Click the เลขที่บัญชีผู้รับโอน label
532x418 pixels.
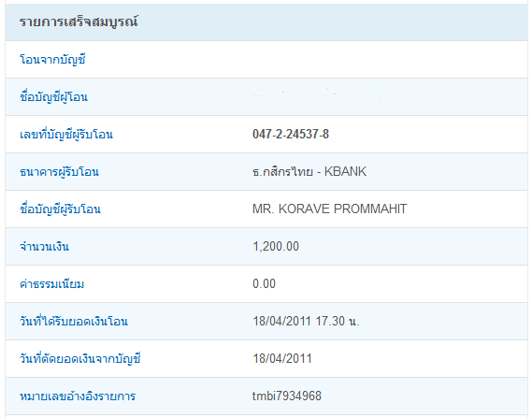(x=66, y=135)
